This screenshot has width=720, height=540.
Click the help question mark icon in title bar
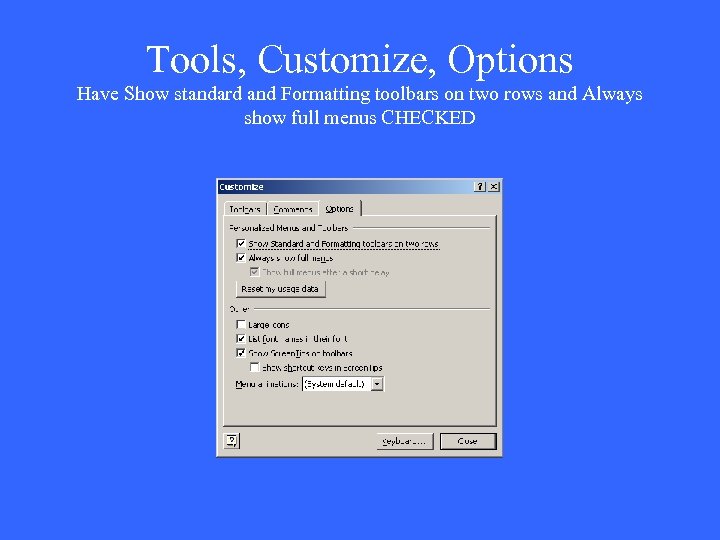coord(479,186)
